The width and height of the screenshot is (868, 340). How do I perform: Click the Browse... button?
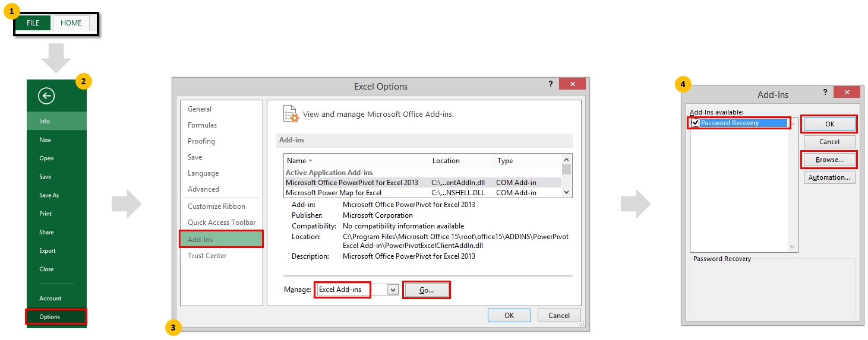coord(829,160)
